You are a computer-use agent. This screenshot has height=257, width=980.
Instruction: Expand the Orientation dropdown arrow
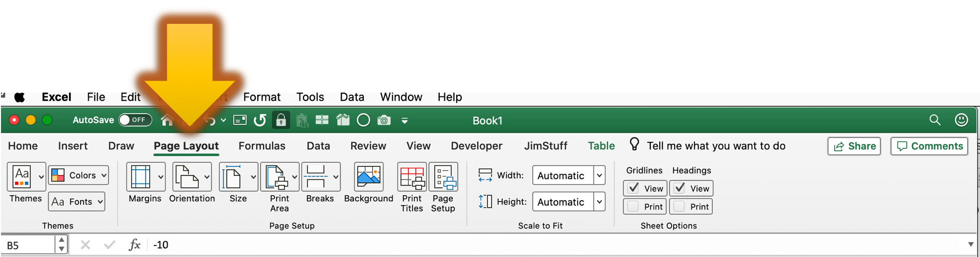[207, 177]
